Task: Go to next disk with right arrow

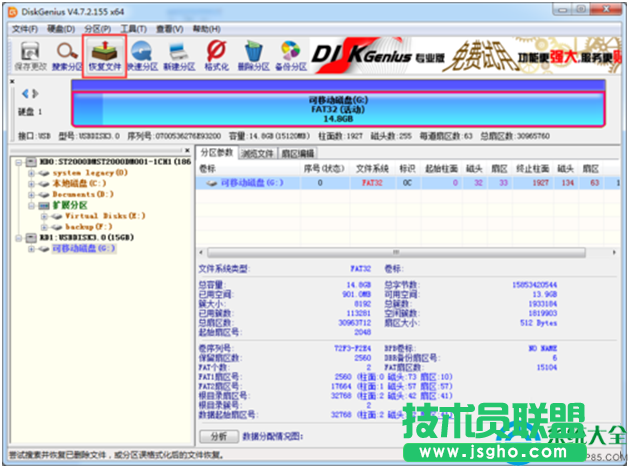Action: [35, 94]
